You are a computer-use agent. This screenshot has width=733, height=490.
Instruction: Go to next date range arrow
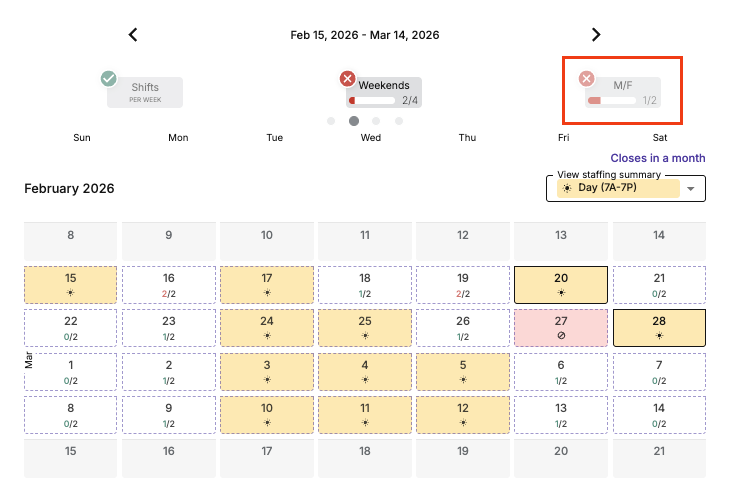click(596, 35)
